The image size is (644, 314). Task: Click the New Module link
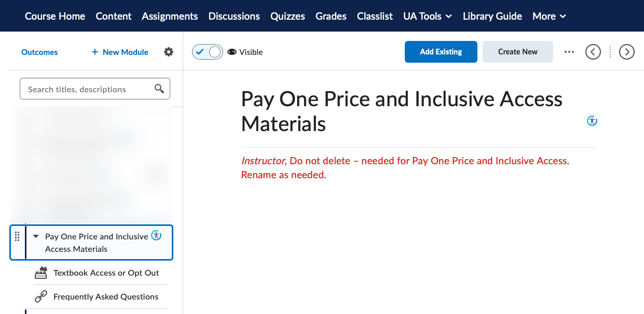point(126,52)
